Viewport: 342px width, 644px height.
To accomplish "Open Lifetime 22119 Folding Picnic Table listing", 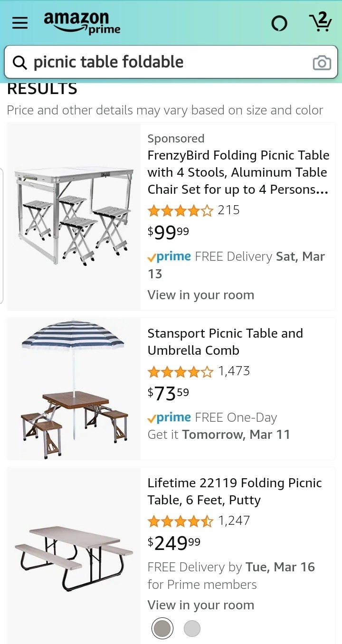I will [x=235, y=491].
